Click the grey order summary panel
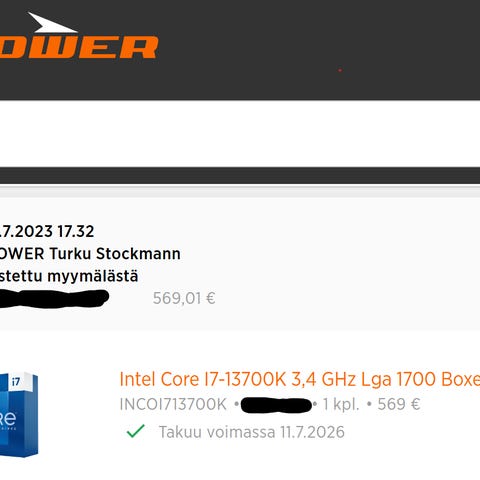This screenshot has width=480, height=480. 240,263
